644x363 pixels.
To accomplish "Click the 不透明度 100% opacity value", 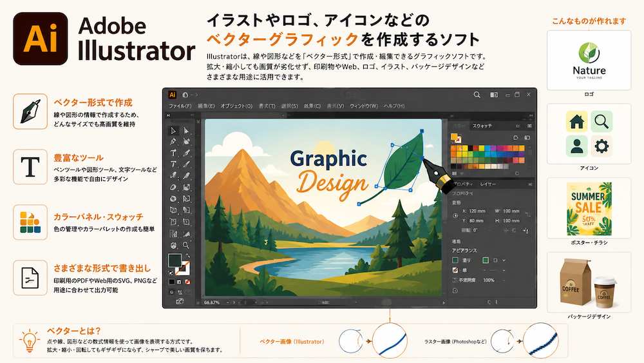I will [x=488, y=280].
